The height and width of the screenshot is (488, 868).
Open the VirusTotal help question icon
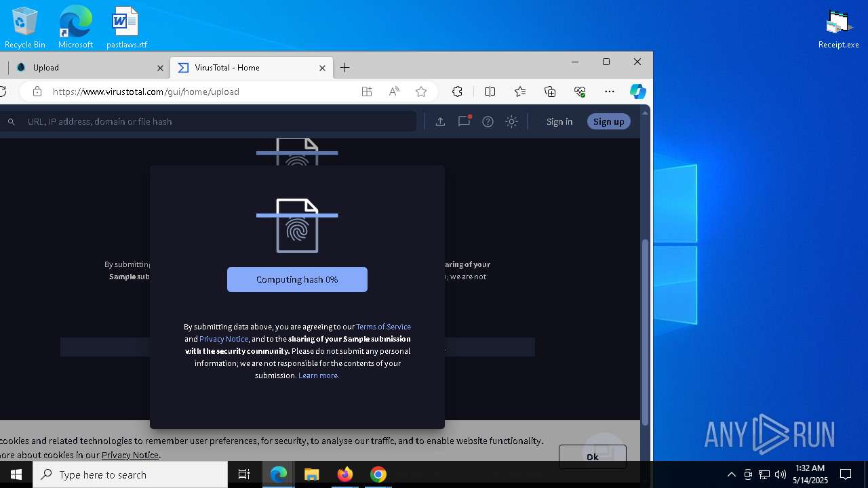[488, 121]
